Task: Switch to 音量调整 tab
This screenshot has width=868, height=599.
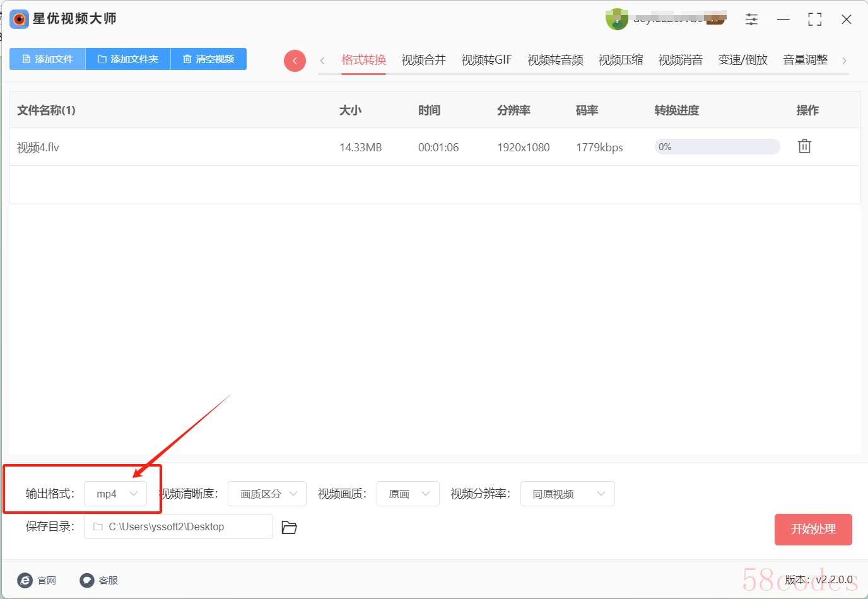Action: pos(806,60)
